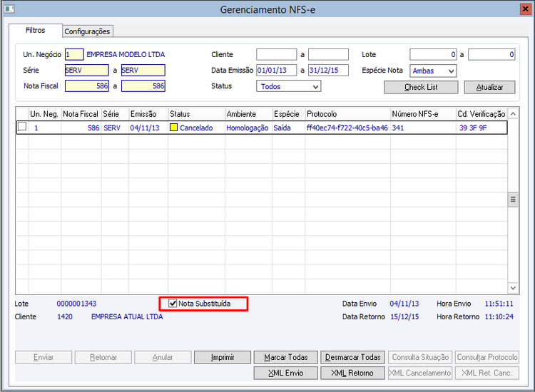Click the Status column header

197,114
